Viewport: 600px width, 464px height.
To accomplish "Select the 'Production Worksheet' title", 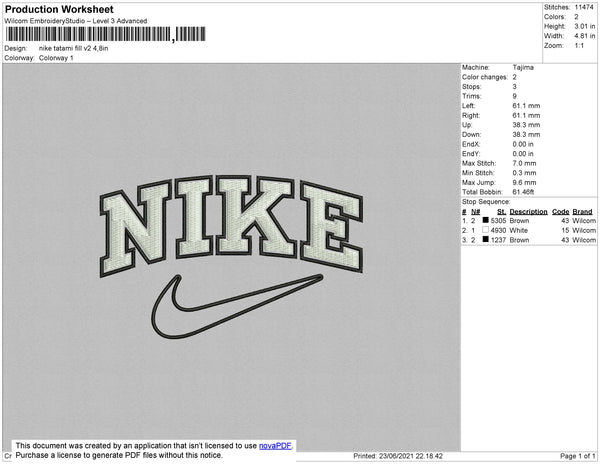I will point(59,9).
